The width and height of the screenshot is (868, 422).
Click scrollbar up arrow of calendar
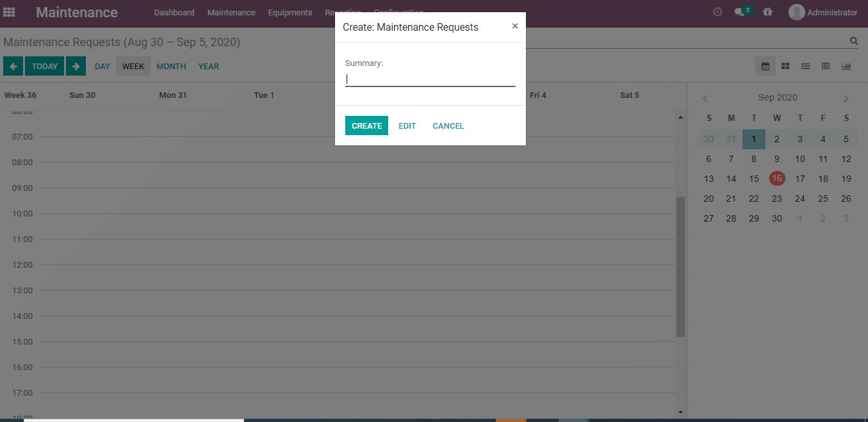coord(680,117)
